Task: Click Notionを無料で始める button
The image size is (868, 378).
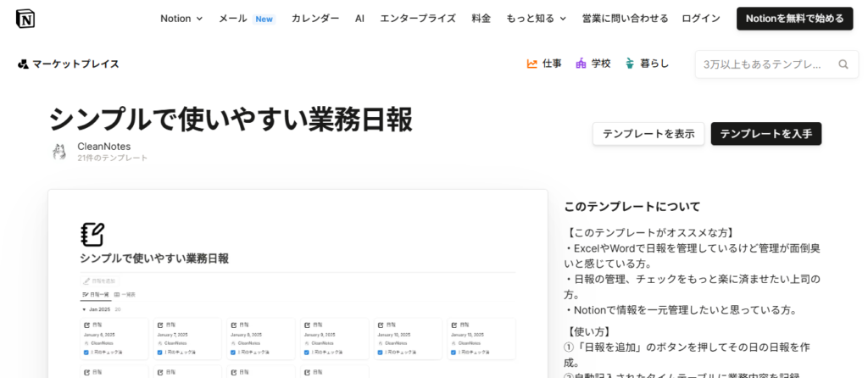Action: (x=794, y=19)
